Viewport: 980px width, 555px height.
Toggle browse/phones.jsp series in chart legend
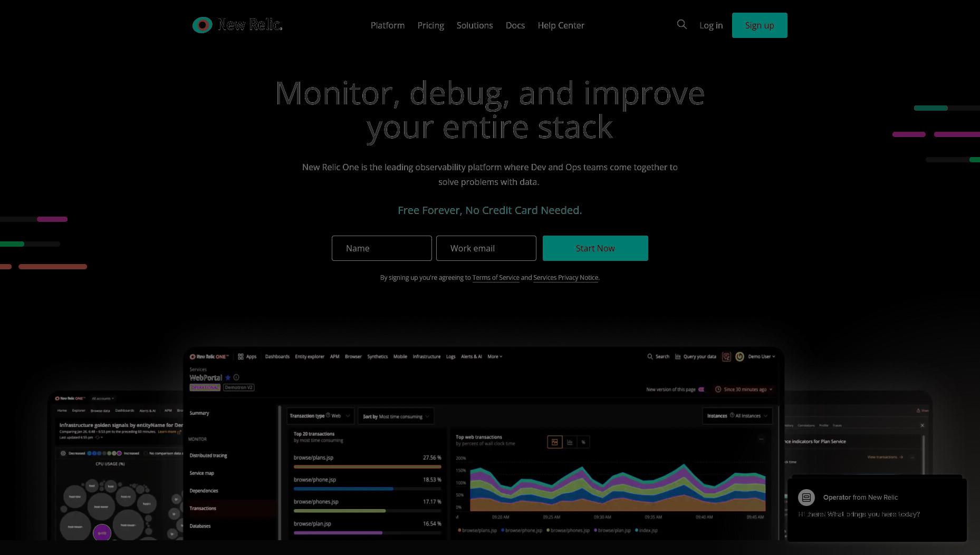[x=568, y=530]
